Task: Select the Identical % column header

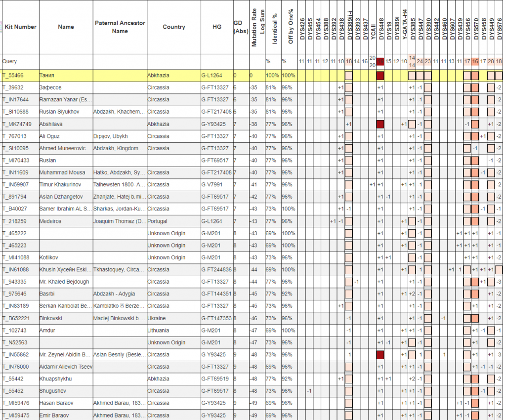Action: click(x=275, y=27)
